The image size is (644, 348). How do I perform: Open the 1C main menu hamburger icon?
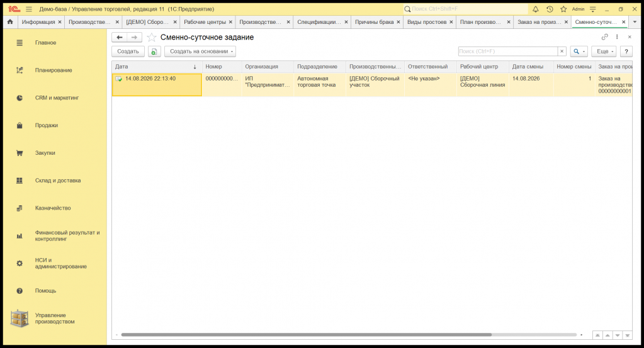click(x=29, y=9)
